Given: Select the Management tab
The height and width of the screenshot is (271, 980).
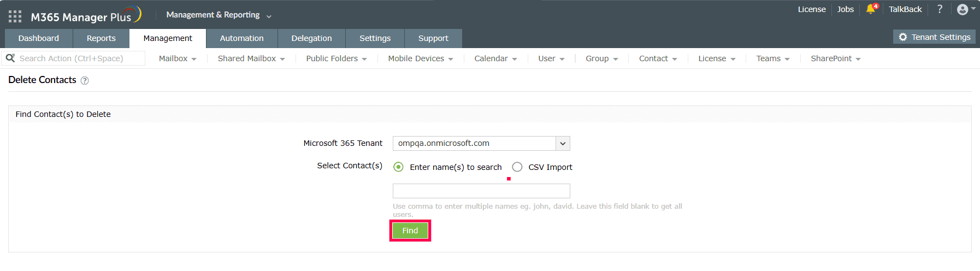Looking at the screenshot, I should coord(168,38).
